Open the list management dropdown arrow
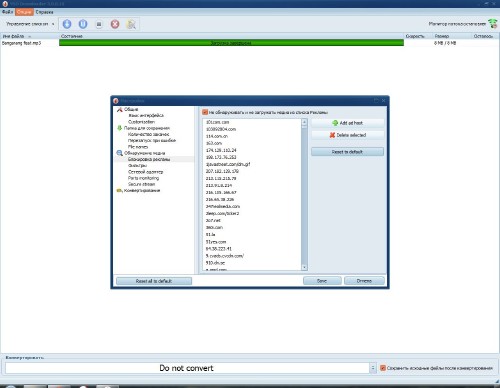The width and height of the screenshot is (500, 388). (x=53, y=24)
